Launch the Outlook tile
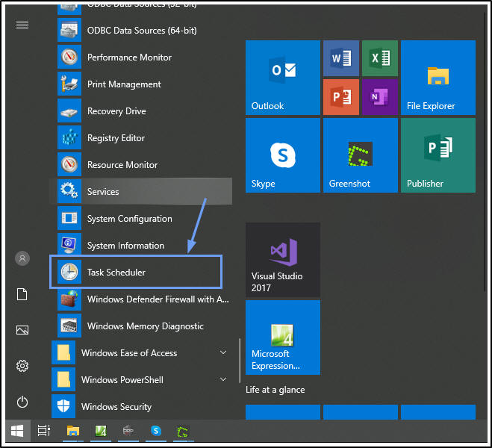 coord(282,78)
